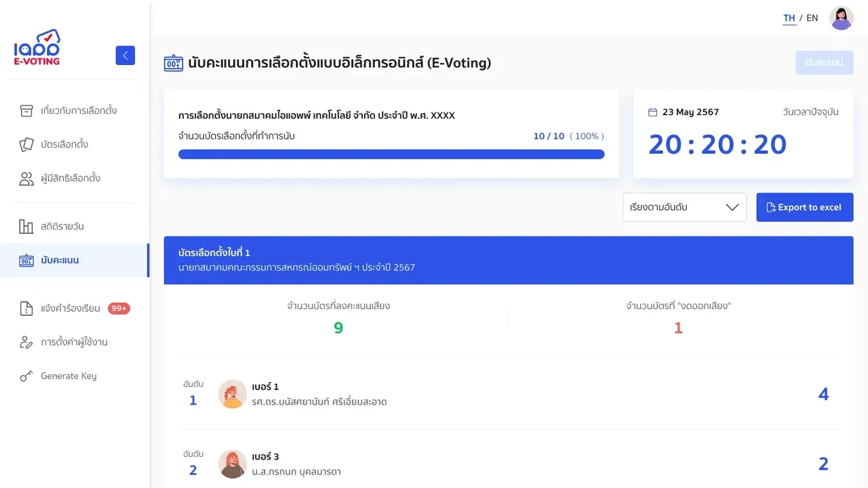868x488 pixels.
Task: Click the 20 : 20 : 20 clock display
Action: coord(717,144)
